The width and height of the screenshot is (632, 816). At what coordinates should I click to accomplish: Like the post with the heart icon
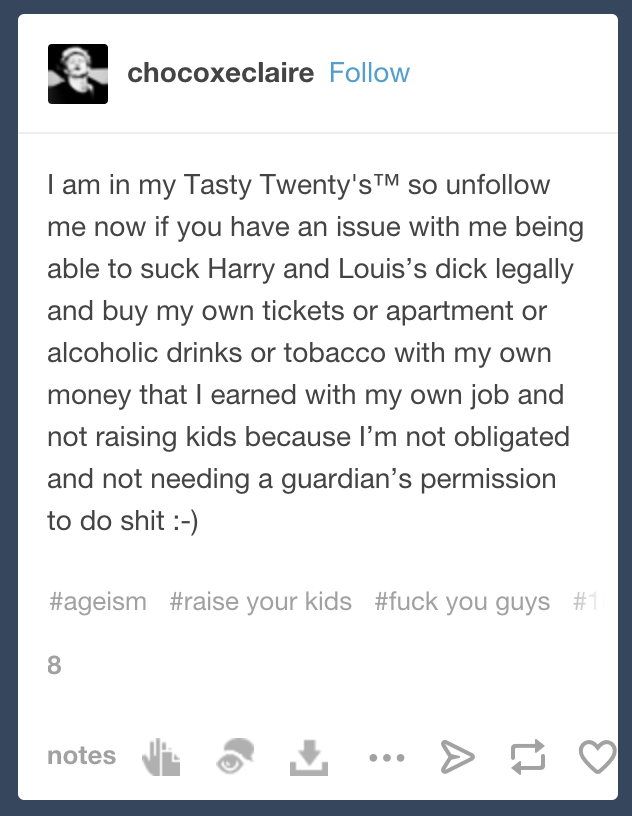pos(598,757)
